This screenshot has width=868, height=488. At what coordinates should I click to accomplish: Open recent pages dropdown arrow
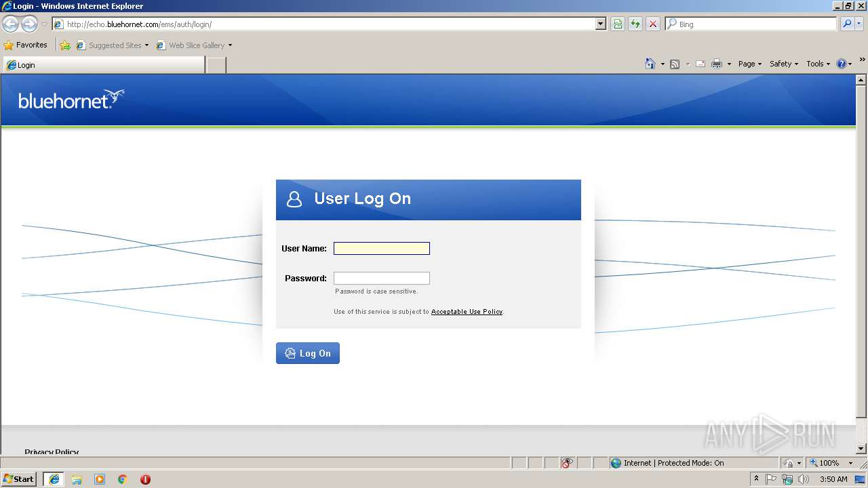44,24
